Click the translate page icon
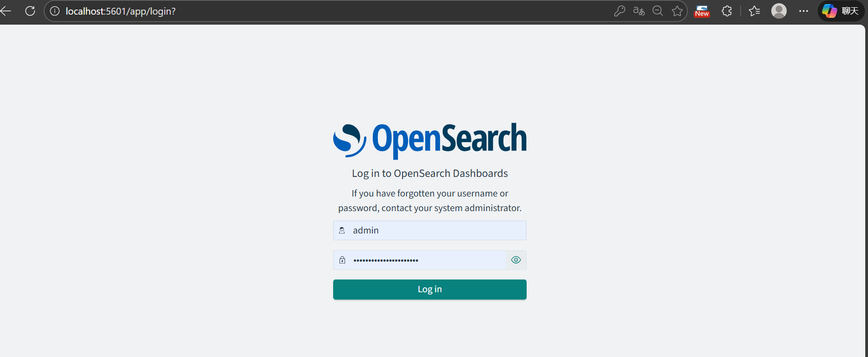Viewport: 868px width, 357px height. [639, 11]
